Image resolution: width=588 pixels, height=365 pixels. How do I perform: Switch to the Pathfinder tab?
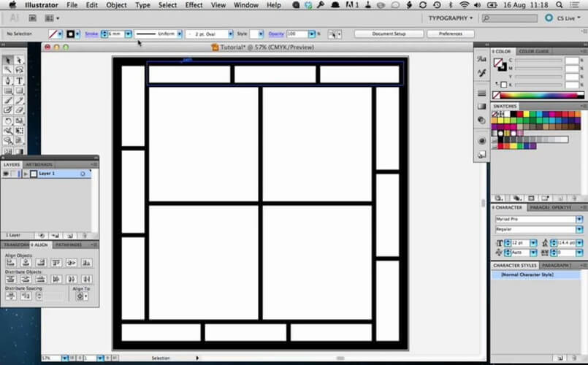69,245
